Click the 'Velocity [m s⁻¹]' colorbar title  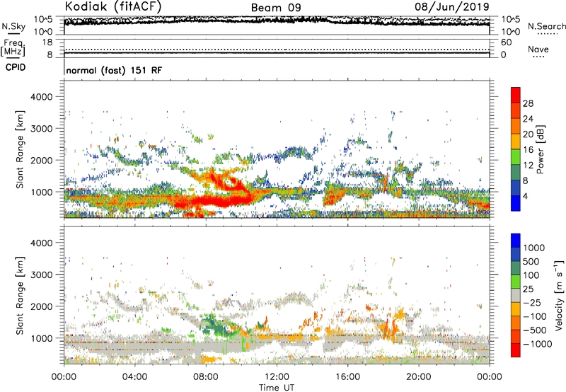pyautogui.click(x=559, y=296)
